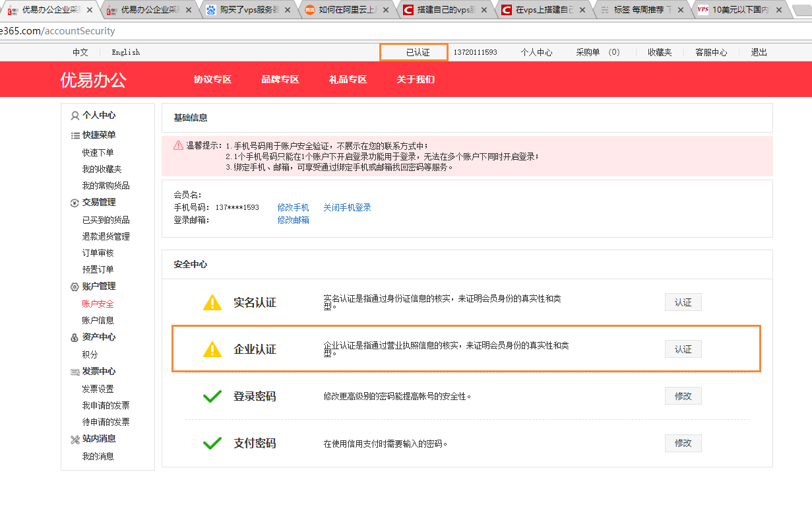This screenshot has width=812, height=507.
Task: Click the 发票中心 invoice icon
Action: click(75, 372)
